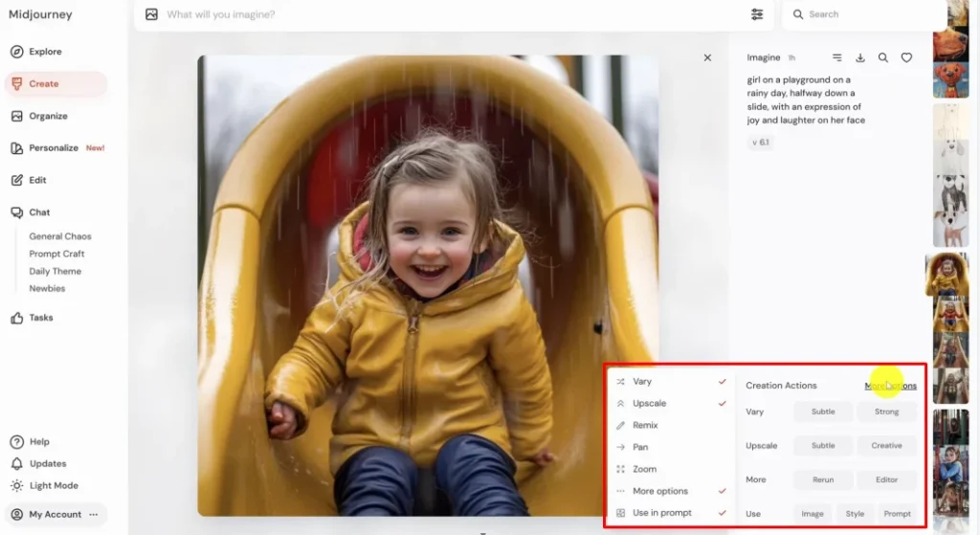Like the image with the heart icon
Screen dimensions: 980x535
(x=906, y=57)
